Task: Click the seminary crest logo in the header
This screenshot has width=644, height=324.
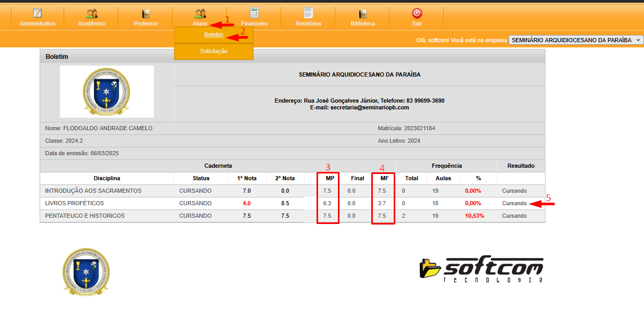Action: point(107,92)
